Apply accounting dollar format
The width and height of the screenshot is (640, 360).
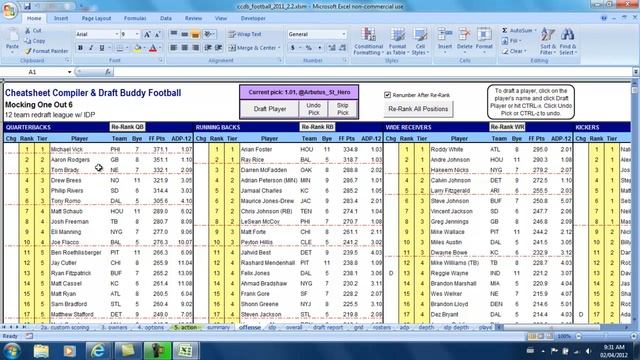tap(293, 48)
